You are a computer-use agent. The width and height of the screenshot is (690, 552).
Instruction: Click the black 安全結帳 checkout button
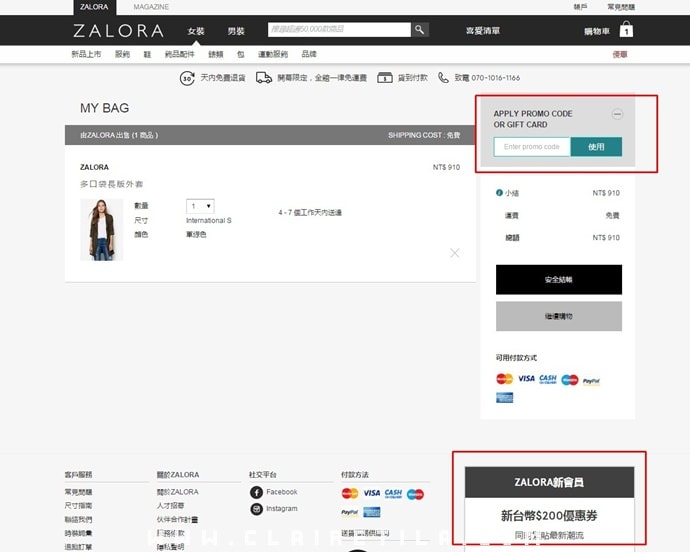559,279
